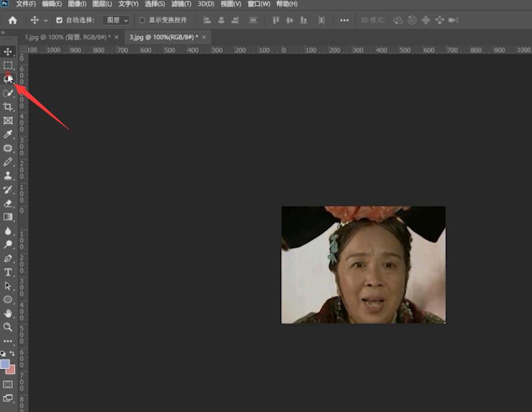Open the 滤镜(T) menu

[x=181, y=4]
